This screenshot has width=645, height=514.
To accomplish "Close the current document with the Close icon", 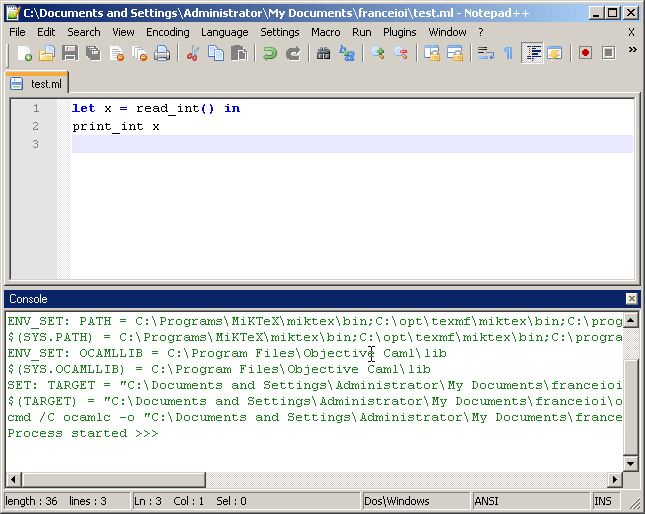I will 116,53.
